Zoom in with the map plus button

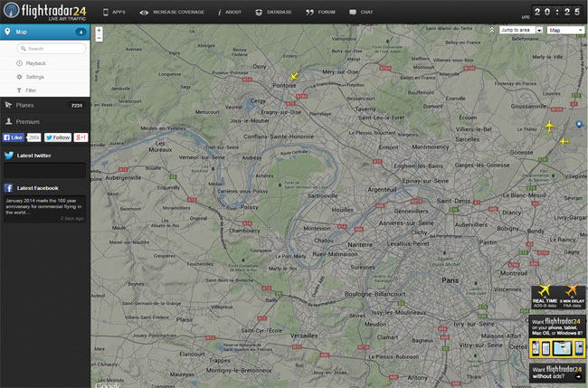(99, 30)
